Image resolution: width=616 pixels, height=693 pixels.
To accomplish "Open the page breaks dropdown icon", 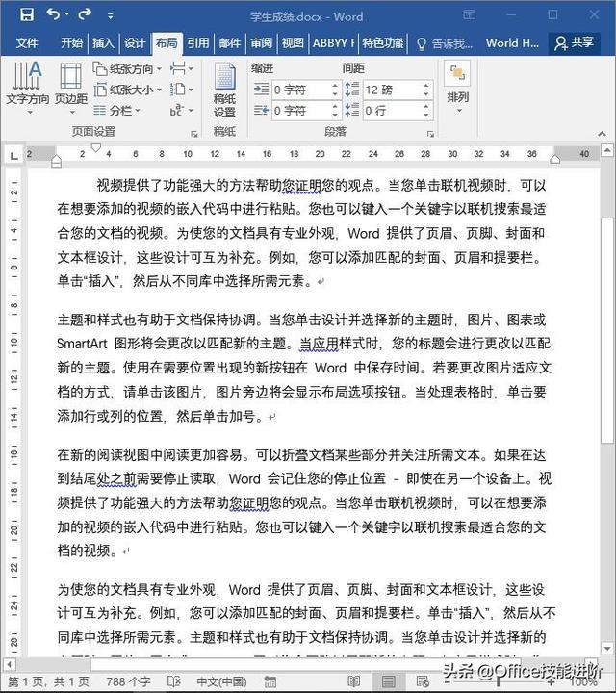I will click(x=182, y=69).
